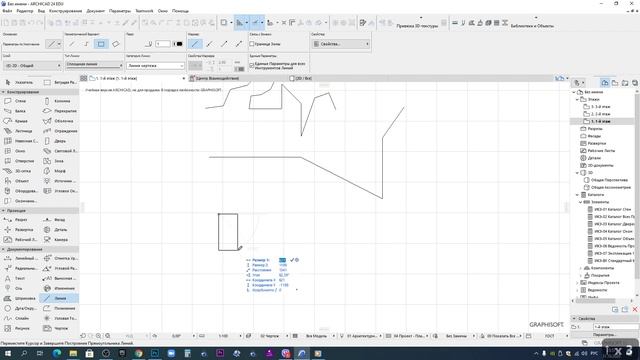
Task: Select the Морф (Morph) tool
Action: coord(60,171)
